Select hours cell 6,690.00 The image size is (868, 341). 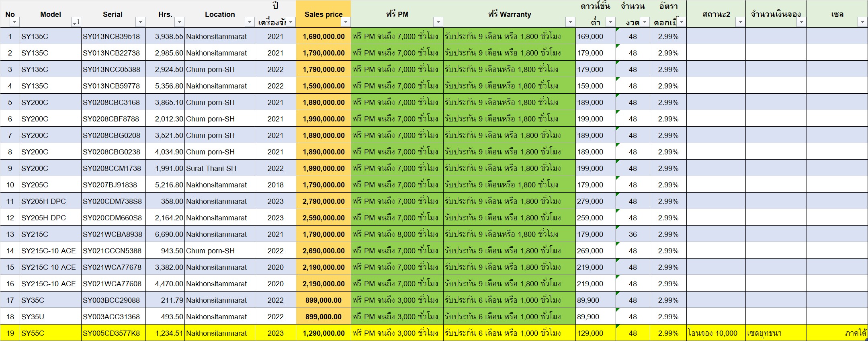[x=165, y=234]
